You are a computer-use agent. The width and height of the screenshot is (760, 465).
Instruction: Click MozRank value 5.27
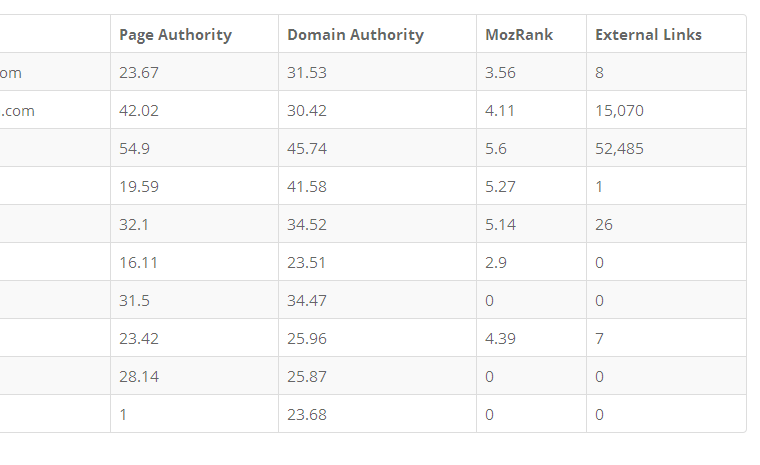tap(499, 187)
